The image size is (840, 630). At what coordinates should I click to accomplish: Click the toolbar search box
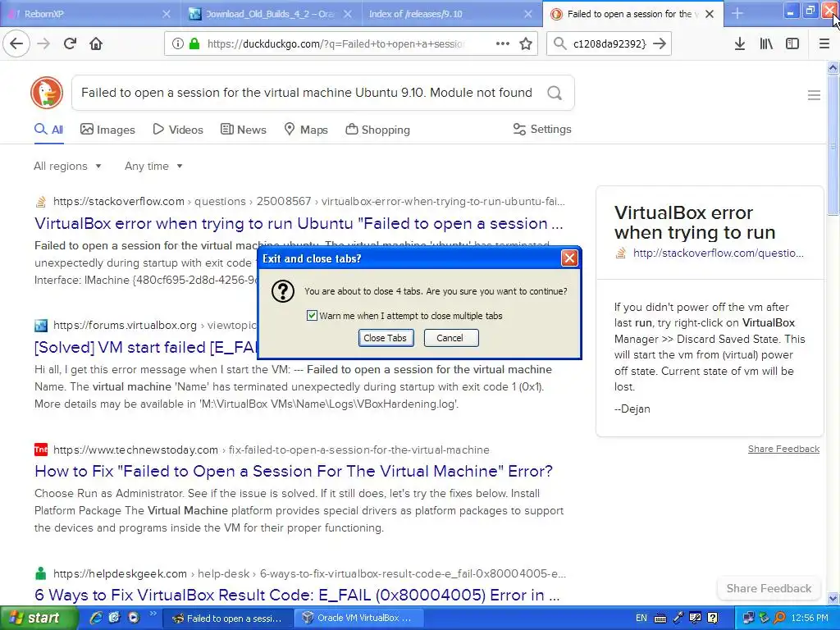click(609, 43)
